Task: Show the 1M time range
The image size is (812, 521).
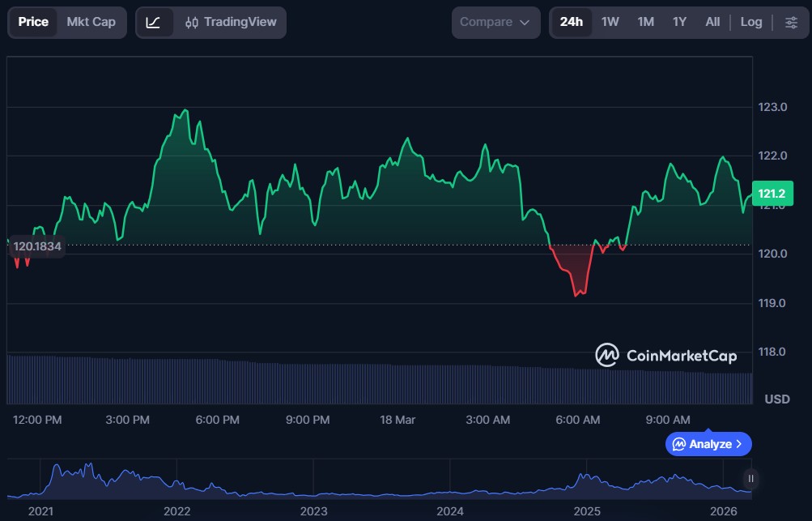Action: pos(645,23)
